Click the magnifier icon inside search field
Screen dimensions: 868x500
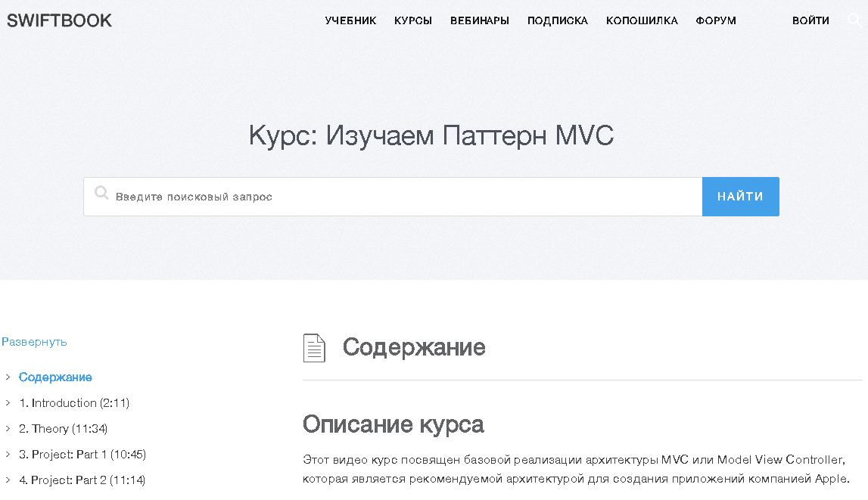click(x=101, y=194)
